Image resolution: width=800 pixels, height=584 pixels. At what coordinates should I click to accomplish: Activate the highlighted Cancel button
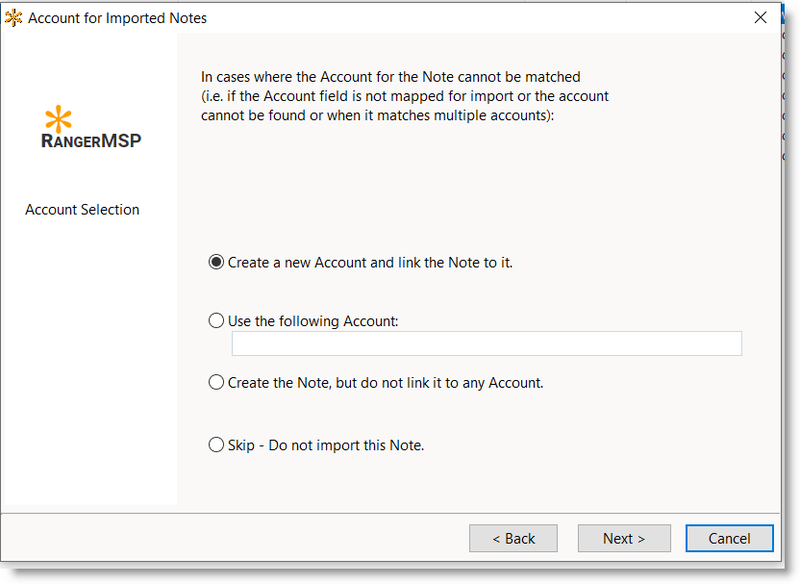(729, 538)
